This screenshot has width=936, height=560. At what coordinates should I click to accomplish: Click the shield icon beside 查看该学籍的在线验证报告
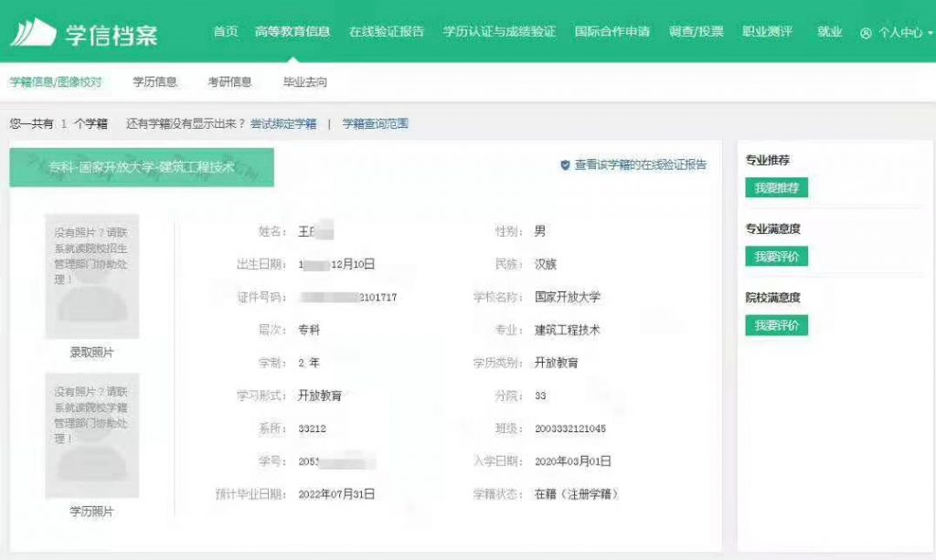[565, 165]
